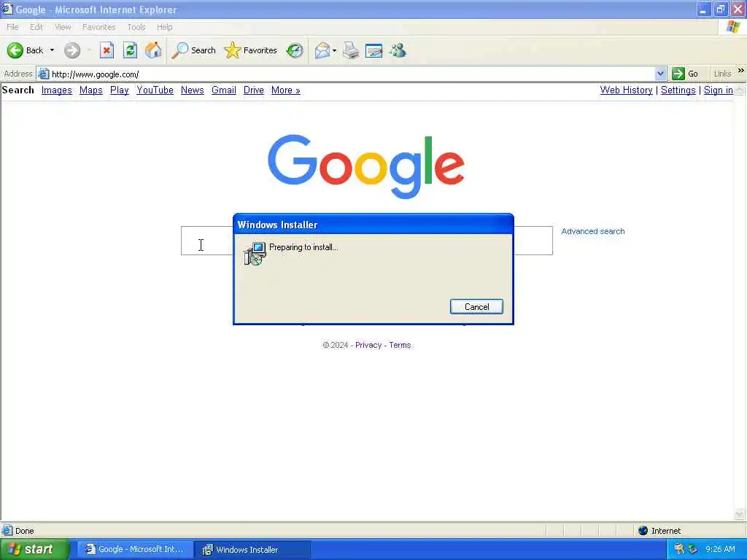Click the second system tray icon
The width and height of the screenshot is (747, 560).
click(693, 549)
